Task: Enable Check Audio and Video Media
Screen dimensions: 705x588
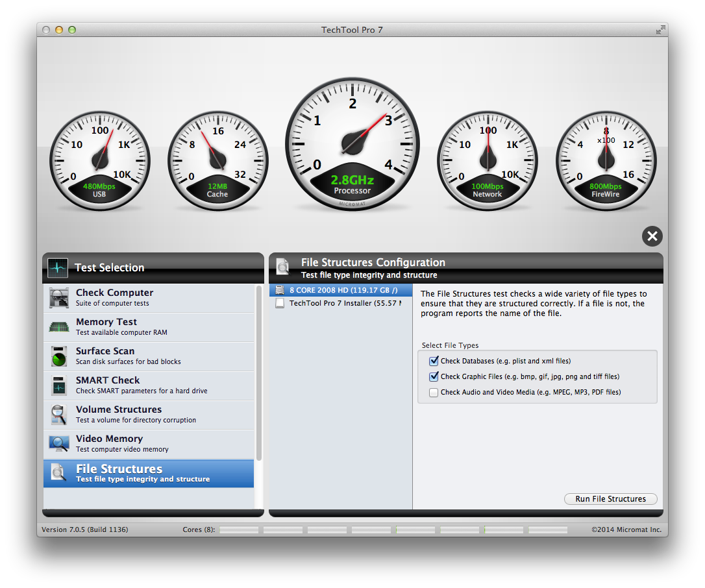Action: (434, 393)
